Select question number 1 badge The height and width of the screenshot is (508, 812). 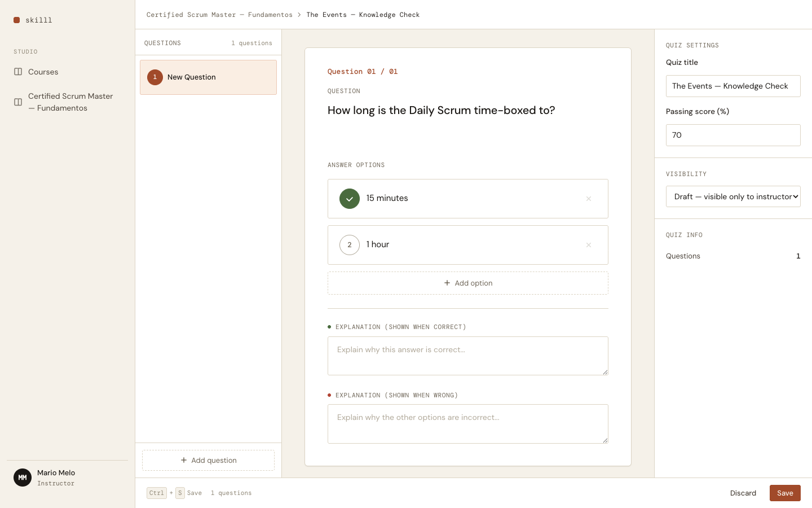pyautogui.click(x=155, y=77)
